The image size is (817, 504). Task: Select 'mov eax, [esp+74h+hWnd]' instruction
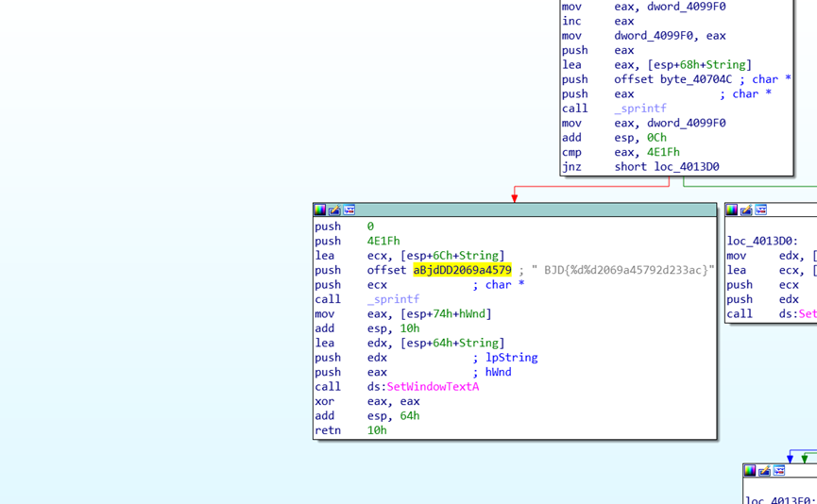[403, 314]
